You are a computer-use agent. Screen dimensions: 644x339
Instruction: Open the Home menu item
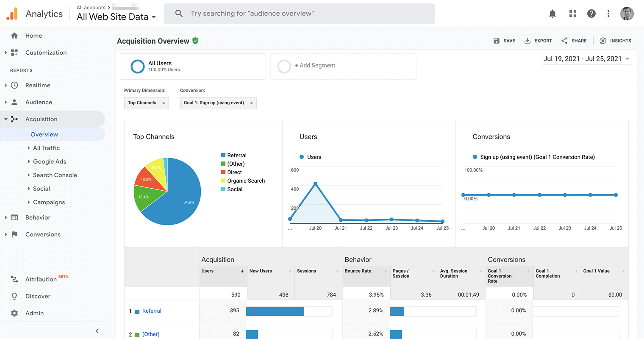tap(33, 36)
